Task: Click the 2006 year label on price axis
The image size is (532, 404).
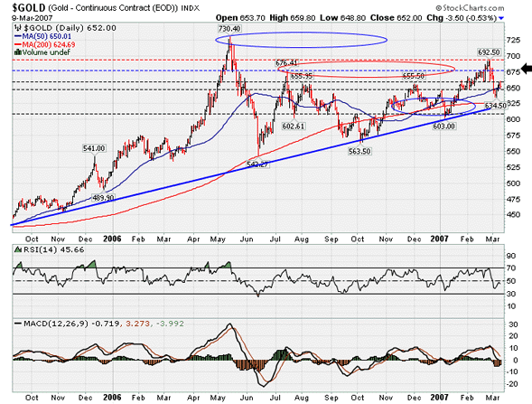Action: 112,239
